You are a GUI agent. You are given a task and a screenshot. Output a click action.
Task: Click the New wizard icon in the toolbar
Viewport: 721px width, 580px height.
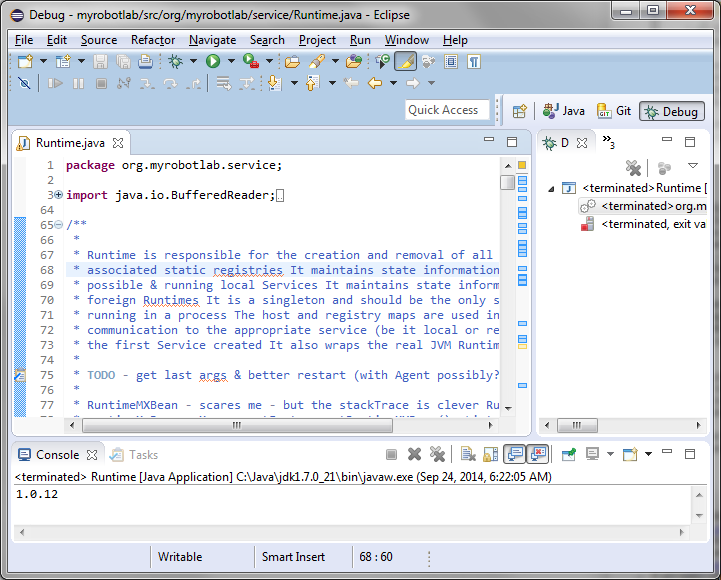tap(25, 61)
